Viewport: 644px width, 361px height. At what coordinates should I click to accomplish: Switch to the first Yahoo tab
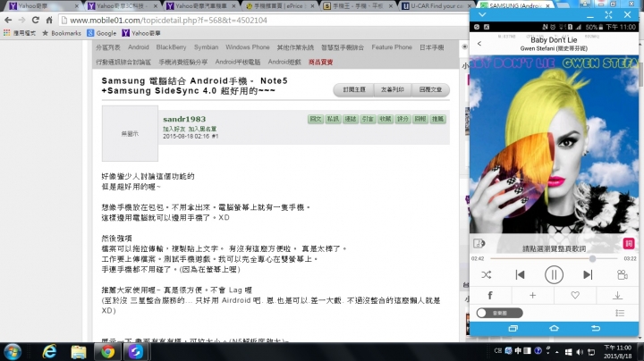click(x=43, y=5)
